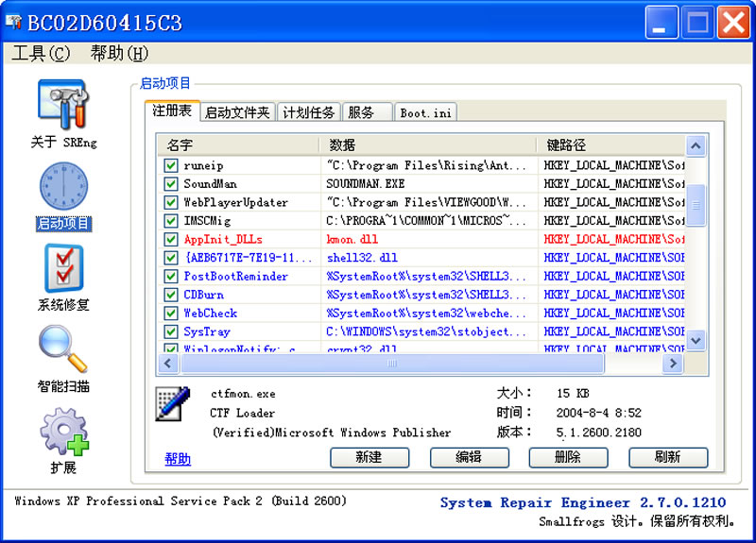Click the 刷新 button
This screenshot has height=543, width=756.
pos(668,457)
